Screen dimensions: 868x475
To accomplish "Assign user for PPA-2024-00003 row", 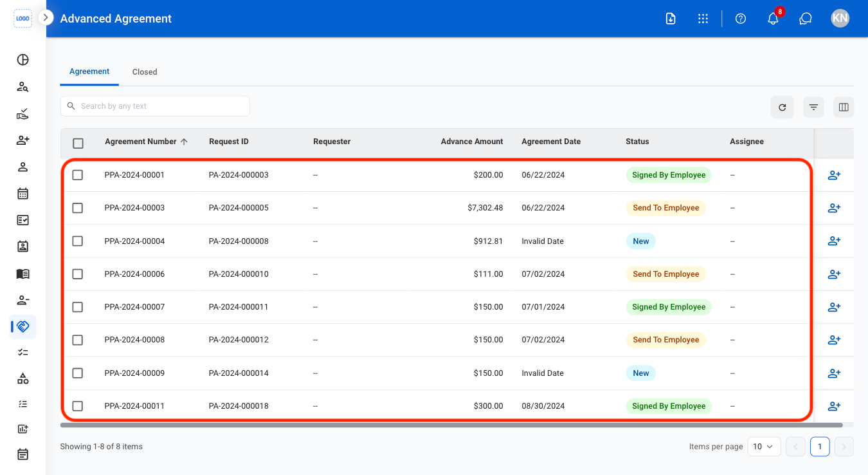I will coord(834,208).
